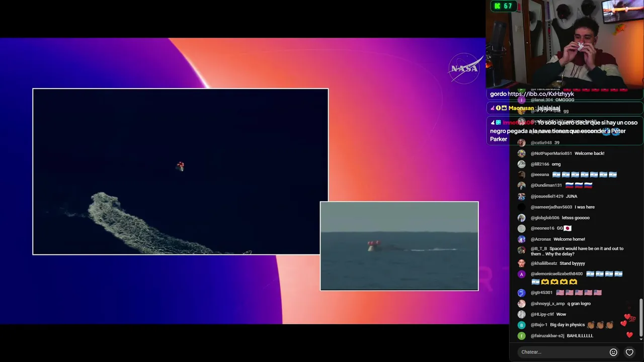Open the green f avatar of @fairuzakbar-s2j
The width and height of the screenshot is (644, 362).
[x=521, y=336]
